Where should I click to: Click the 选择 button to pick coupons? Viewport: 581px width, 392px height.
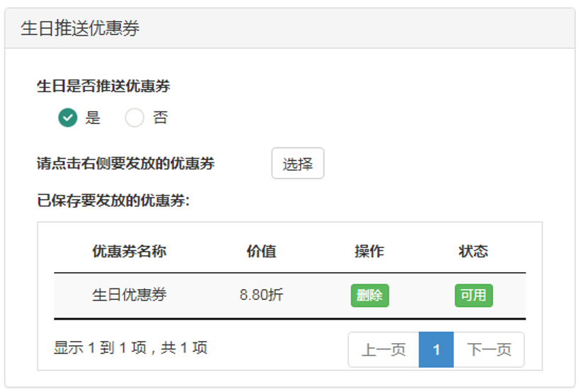[297, 163]
